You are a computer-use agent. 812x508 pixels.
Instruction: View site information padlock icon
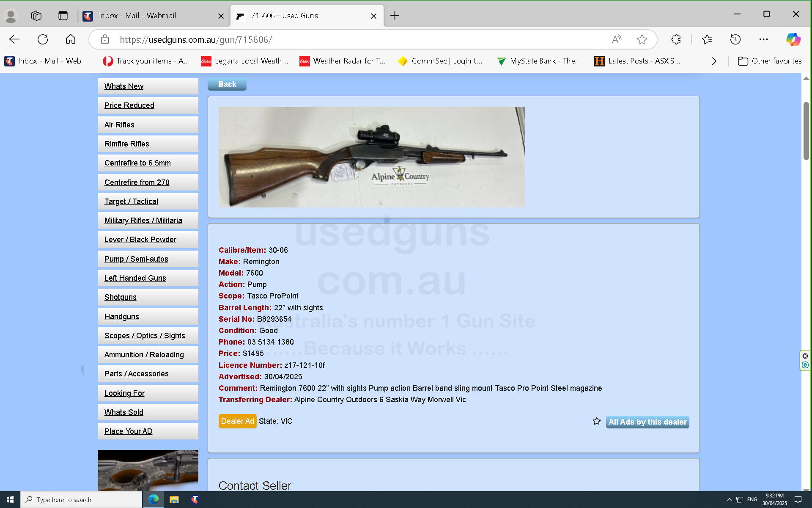105,39
